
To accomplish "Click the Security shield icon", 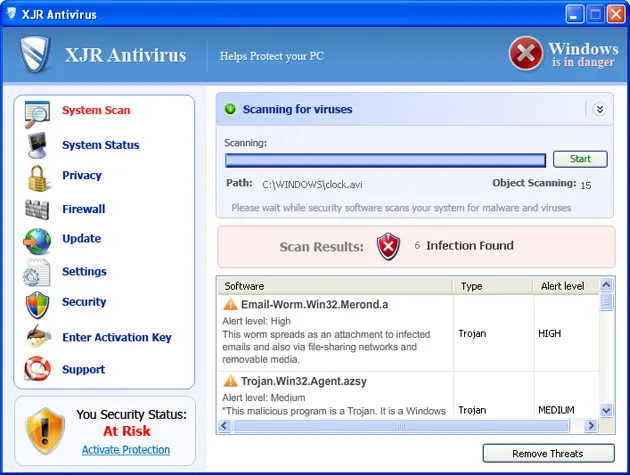I will (37, 305).
